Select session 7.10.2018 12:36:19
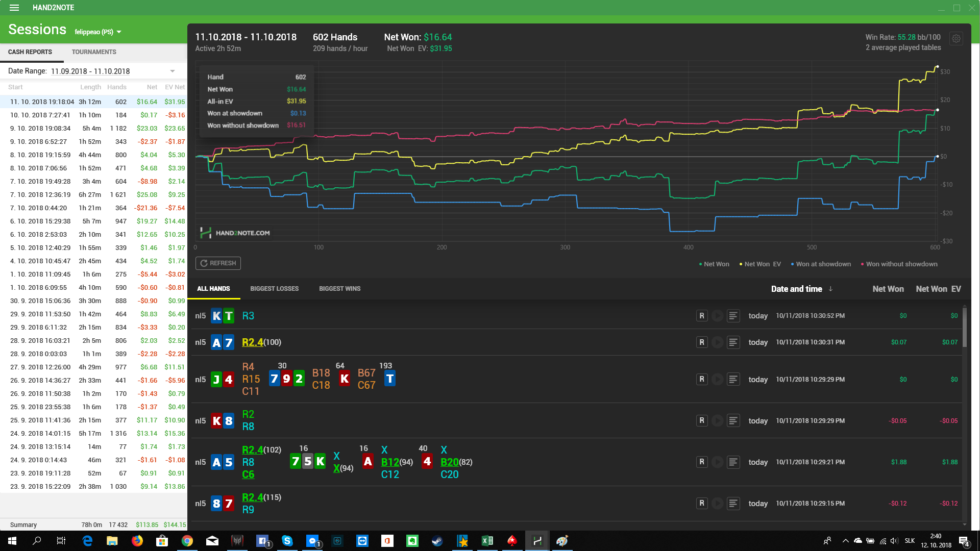Viewport: 980px width, 551px height. point(93,194)
